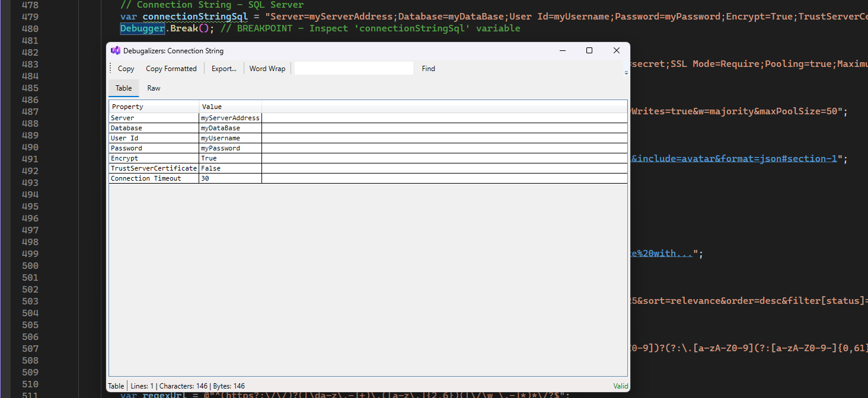Click the Find button
This screenshot has height=398, width=868.
(427, 68)
